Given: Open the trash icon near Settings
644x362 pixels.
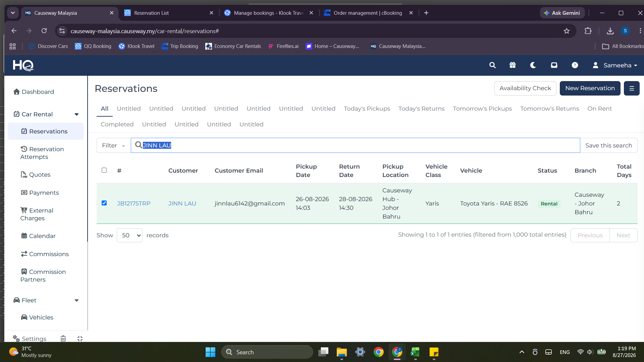Looking at the screenshot, I should click(63, 339).
